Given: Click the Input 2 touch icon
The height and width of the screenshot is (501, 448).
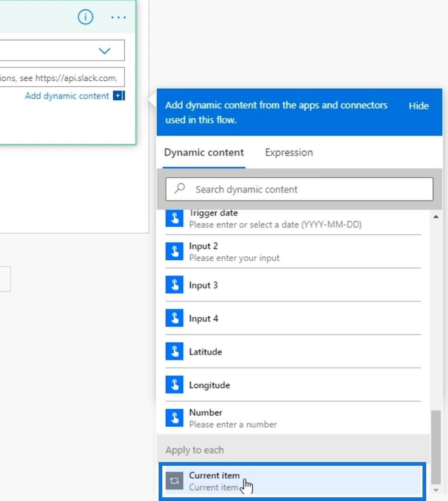Looking at the screenshot, I should click(174, 251).
